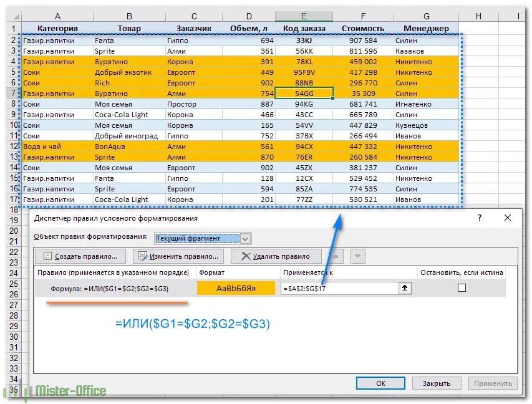Click the volume cell 694
The height and width of the screenshot is (404, 532).
tap(249, 41)
